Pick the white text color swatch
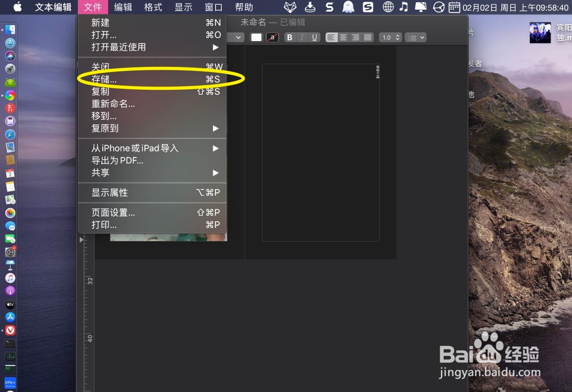Viewport: 572px width, 392px height. [x=256, y=37]
